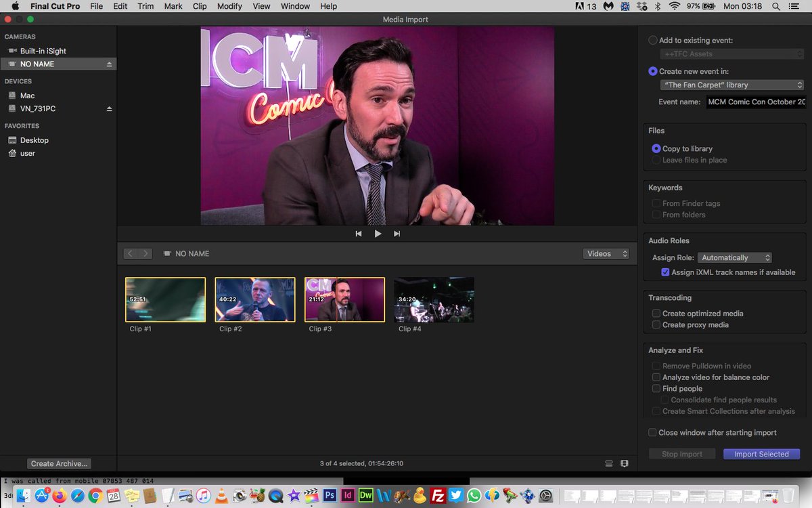Viewport: 812px width, 508px height.
Task: Open the Videos filter dropdown
Action: click(606, 254)
